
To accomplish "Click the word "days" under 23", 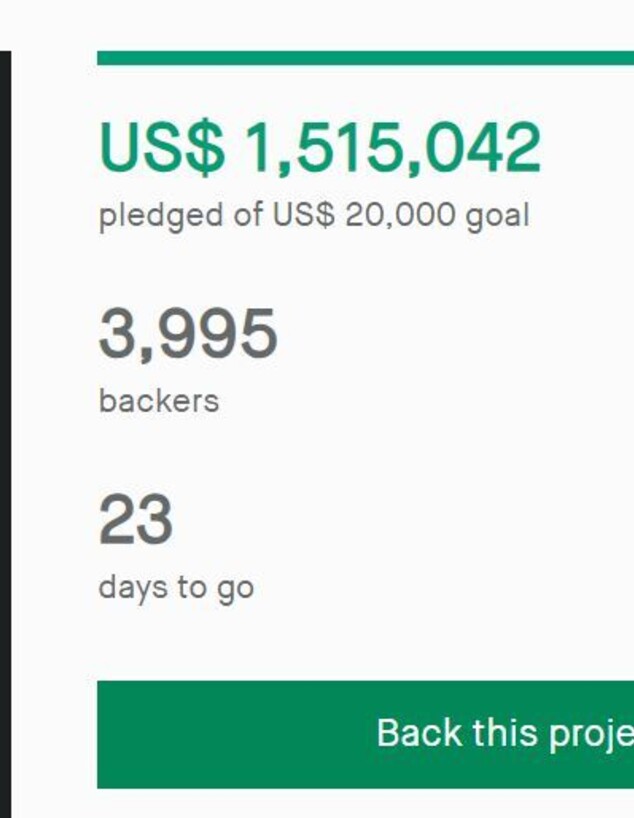I will coord(133,587).
